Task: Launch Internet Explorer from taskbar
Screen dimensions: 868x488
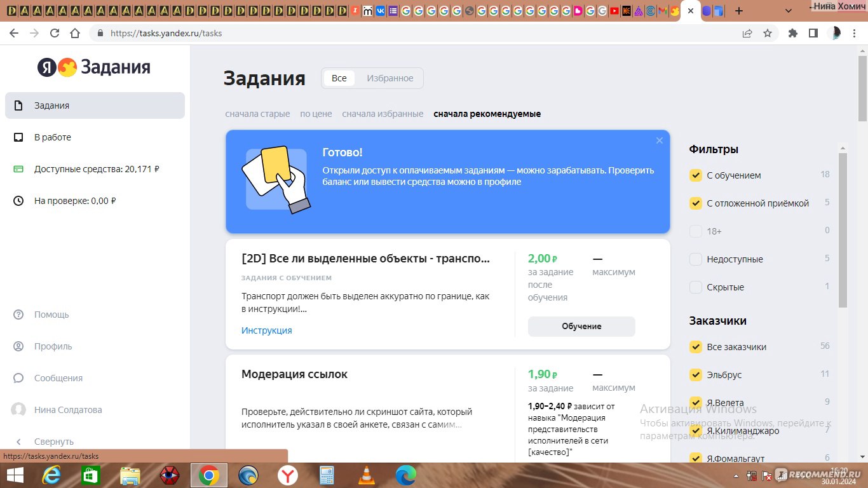Action: point(51,475)
